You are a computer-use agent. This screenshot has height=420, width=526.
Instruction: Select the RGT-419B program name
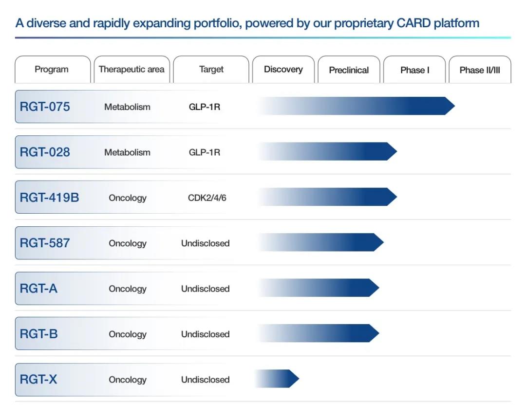coord(49,198)
